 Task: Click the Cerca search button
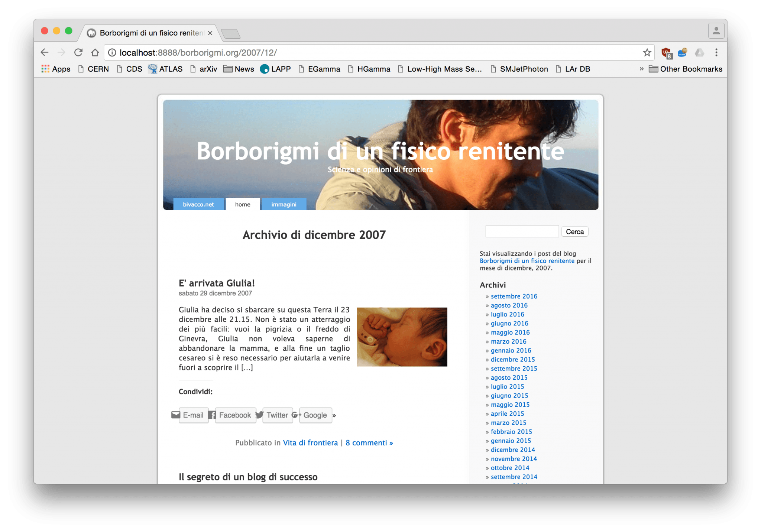pos(574,231)
